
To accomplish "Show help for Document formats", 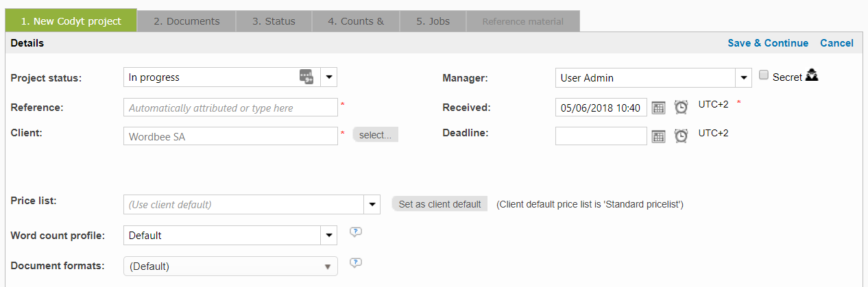I will 355,262.
